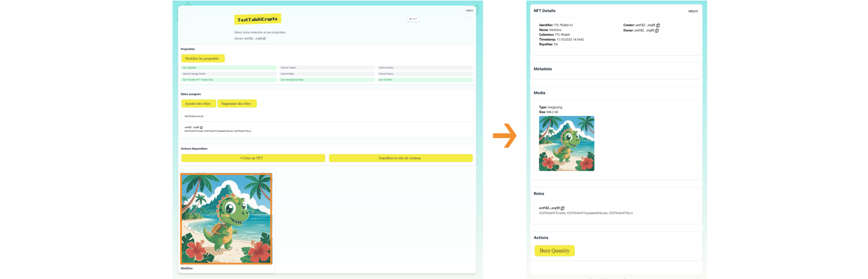Copy owner address in collection header

click(x=264, y=38)
